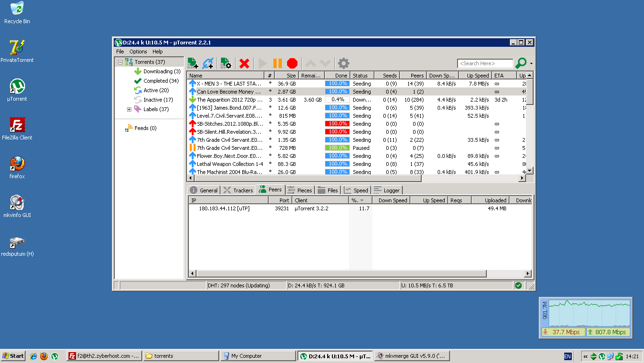644x363 pixels.
Task: Select the mkvinfo GUI desktop icon
Action: pyautogui.click(x=17, y=202)
